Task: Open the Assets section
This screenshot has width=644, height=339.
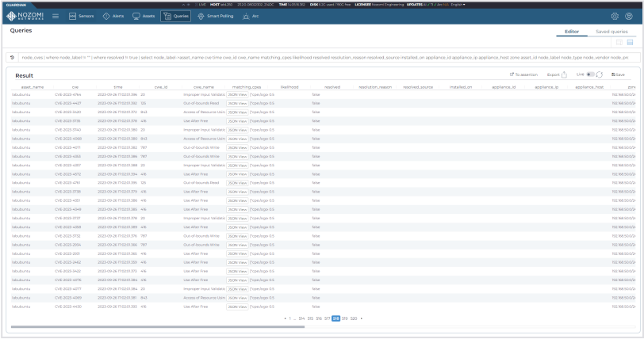Action: tap(143, 16)
